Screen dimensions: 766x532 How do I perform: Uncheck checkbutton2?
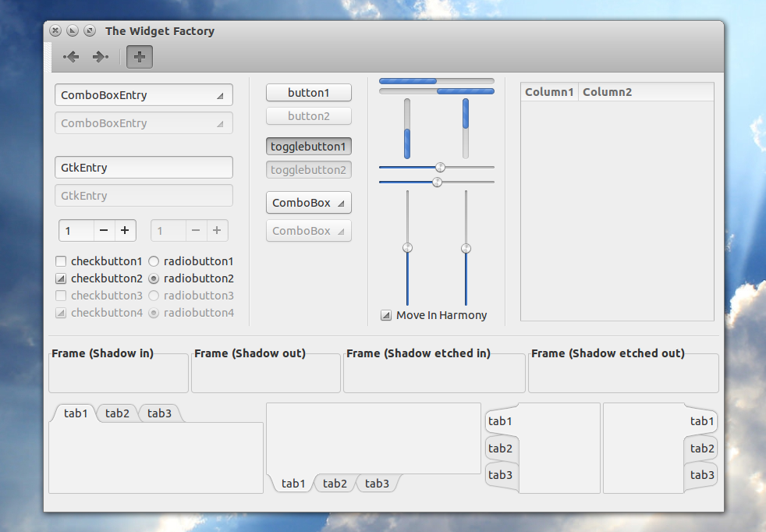[60, 278]
